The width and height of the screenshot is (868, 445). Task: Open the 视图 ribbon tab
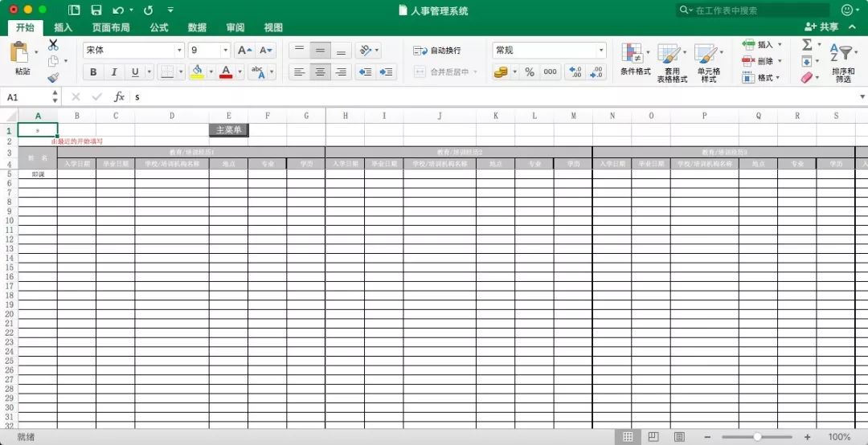point(273,27)
